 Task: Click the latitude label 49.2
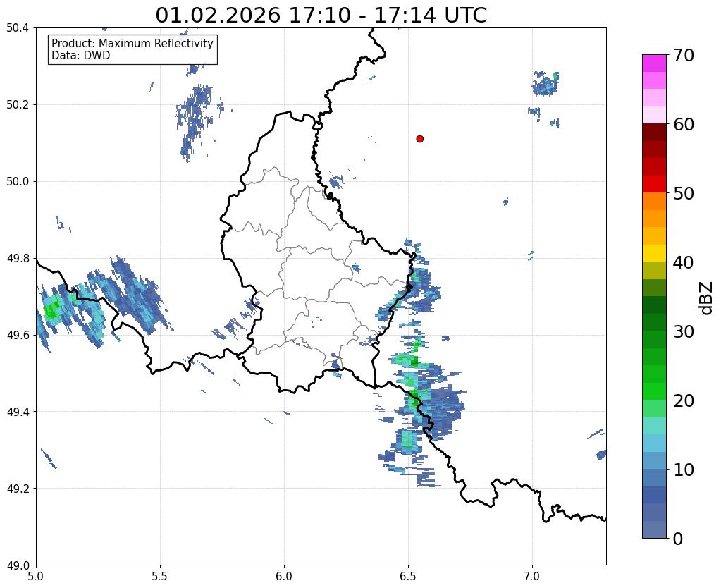tap(18, 489)
